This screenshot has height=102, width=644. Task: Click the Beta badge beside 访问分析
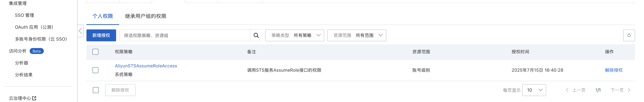point(37,51)
